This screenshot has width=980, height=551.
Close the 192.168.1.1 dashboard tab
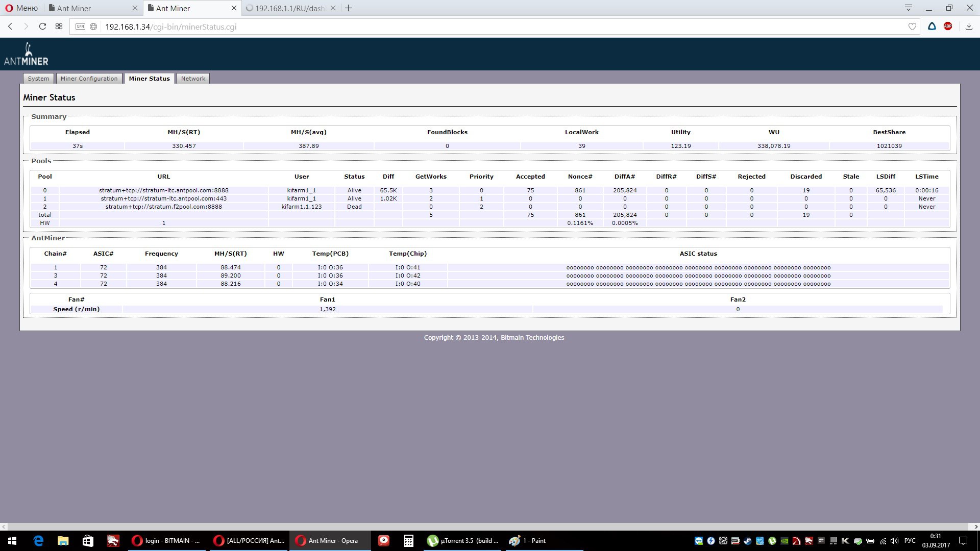pos(333,8)
